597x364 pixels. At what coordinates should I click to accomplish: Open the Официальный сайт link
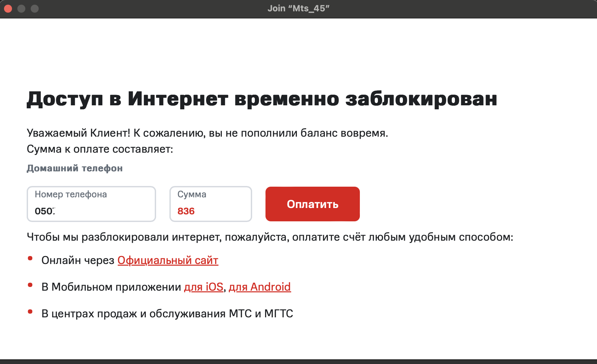click(168, 260)
